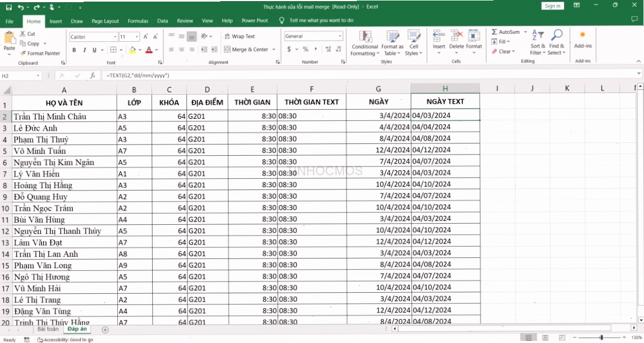Switch to the Data tab
The width and height of the screenshot is (644, 343).
point(163,21)
